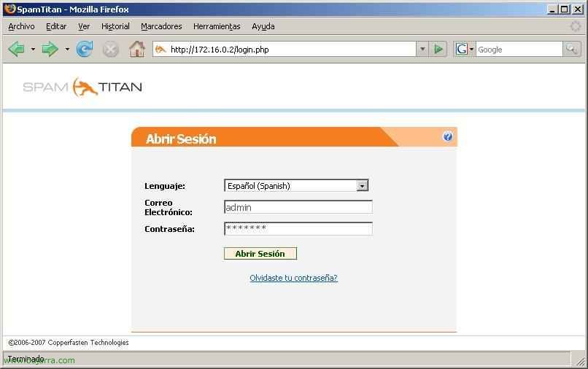
Task: Open the Marcadores menu
Action: (161, 26)
